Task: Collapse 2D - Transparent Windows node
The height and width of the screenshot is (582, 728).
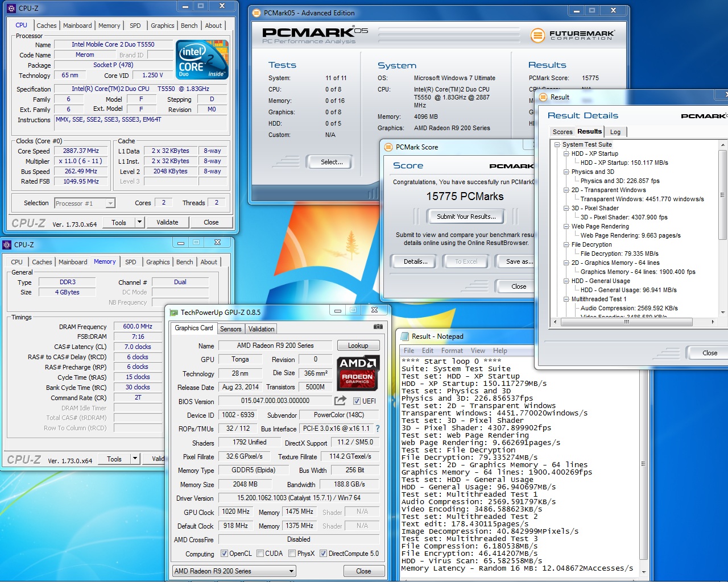Action: [x=566, y=190]
